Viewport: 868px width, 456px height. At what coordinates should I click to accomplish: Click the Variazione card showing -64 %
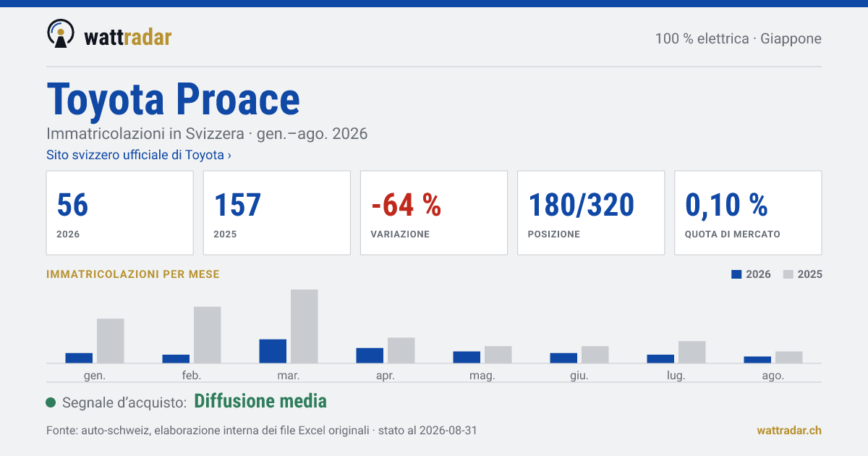(434, 213)
